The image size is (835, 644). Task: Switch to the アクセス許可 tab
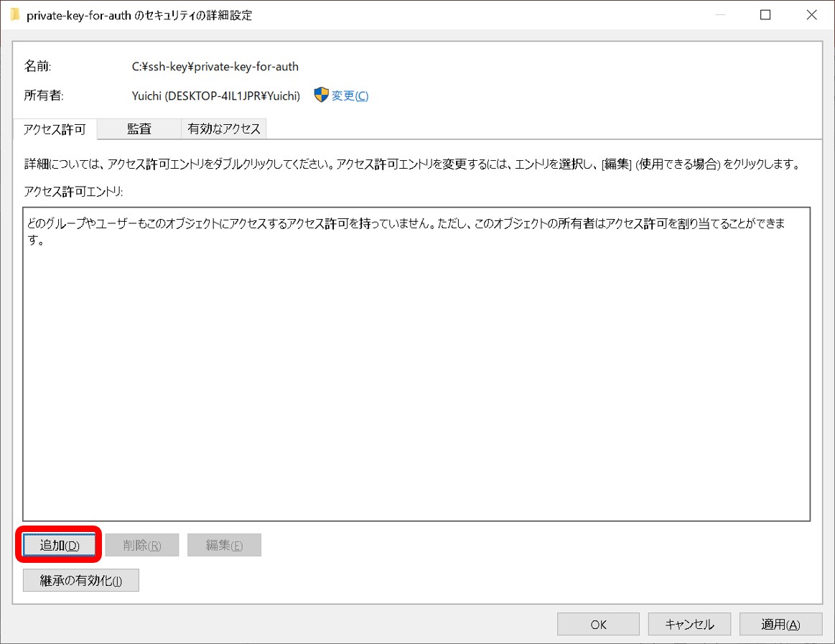click(55, 129)
